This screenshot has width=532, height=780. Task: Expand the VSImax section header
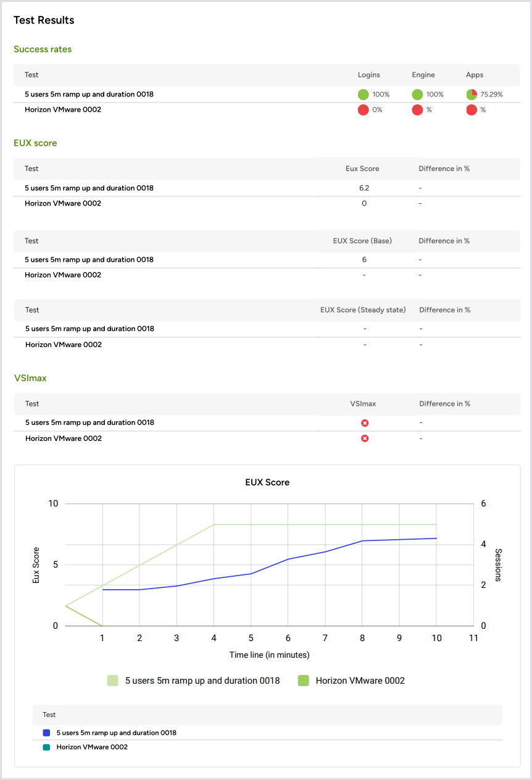point(30,377)
